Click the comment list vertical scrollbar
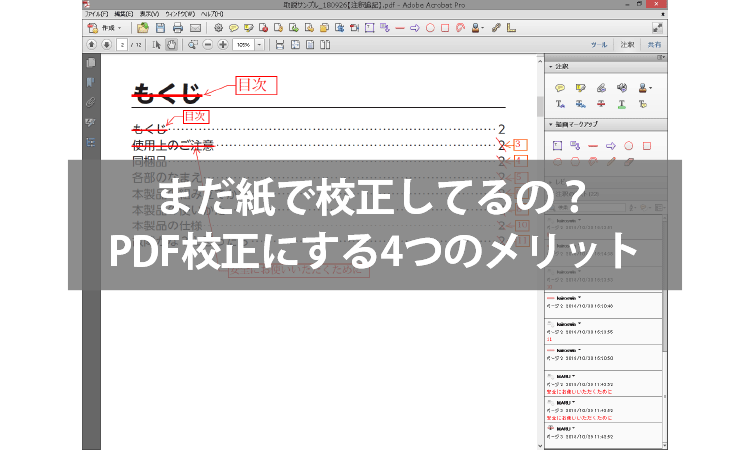Screen dimensions: 750x450 (x=664, y=330)
